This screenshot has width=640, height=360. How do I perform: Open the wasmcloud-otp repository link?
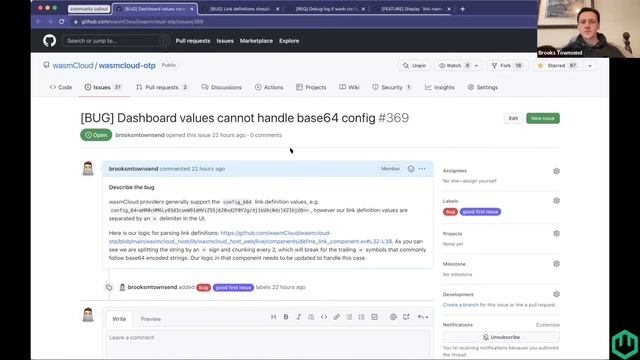pyautogui.click(x=127, y=66)
